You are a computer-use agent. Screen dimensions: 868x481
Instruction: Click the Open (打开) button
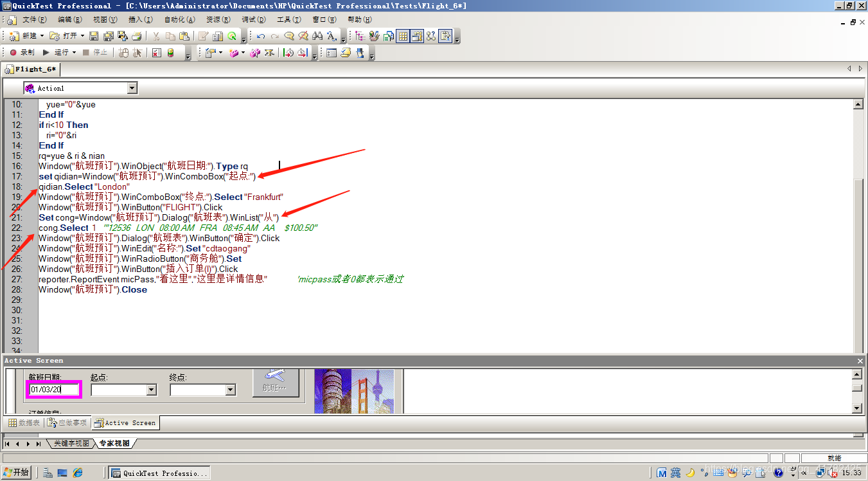(64, 36)
